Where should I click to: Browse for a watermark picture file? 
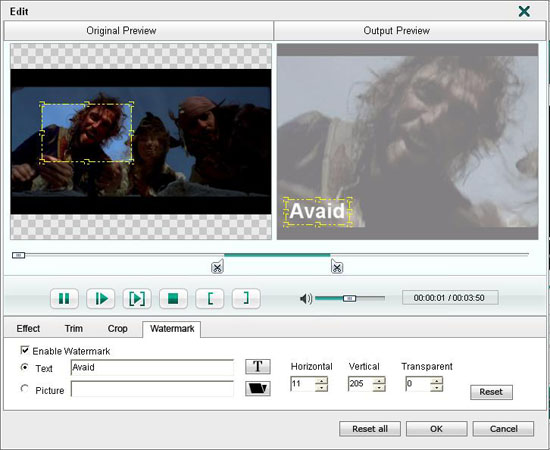258,389
